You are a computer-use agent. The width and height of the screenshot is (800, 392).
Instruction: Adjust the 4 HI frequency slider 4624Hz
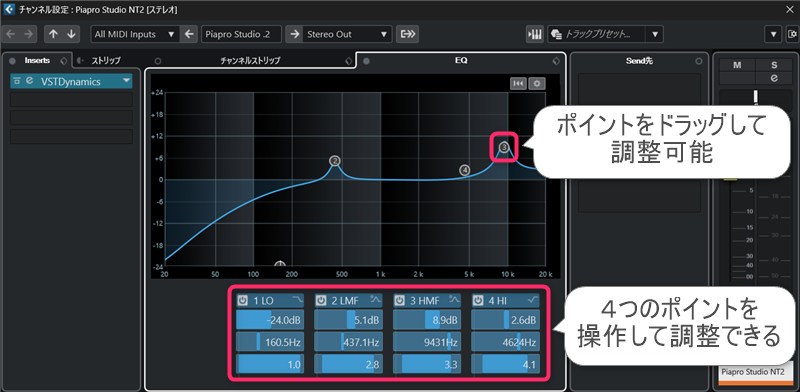coord(505,342)
